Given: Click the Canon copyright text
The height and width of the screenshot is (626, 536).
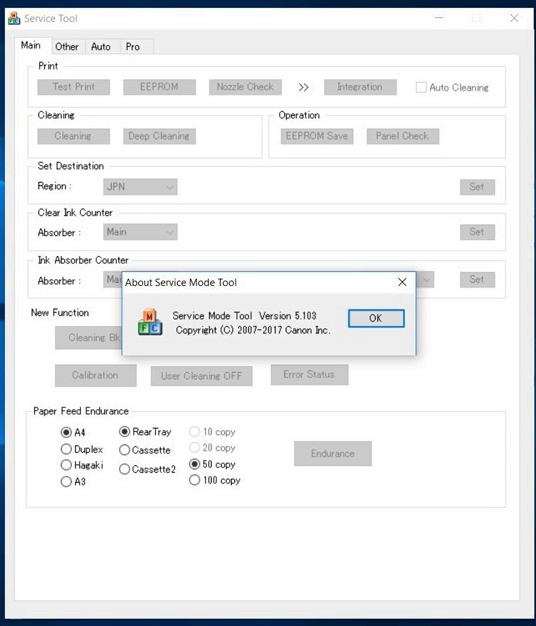Looking at the screenshot, I should click(253, 330).
